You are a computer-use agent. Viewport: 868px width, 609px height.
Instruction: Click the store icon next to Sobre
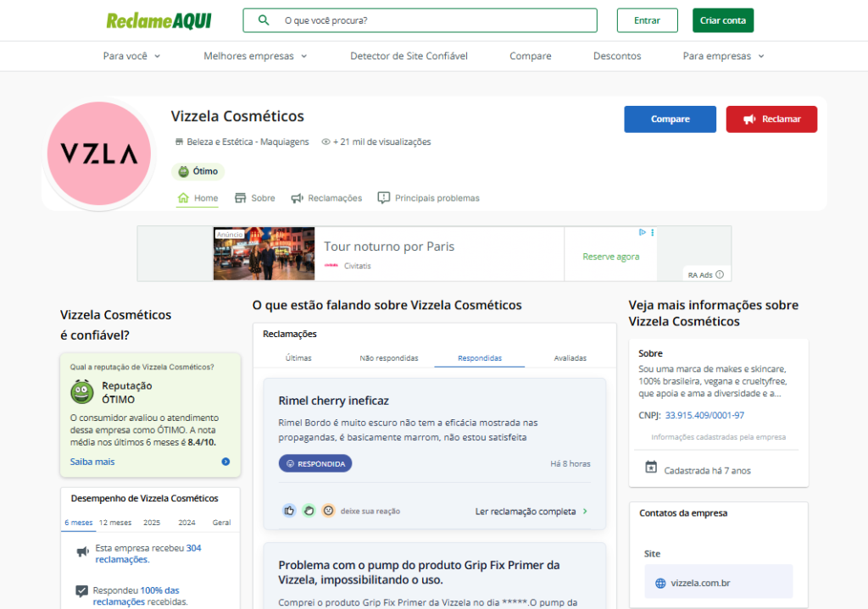240,198
